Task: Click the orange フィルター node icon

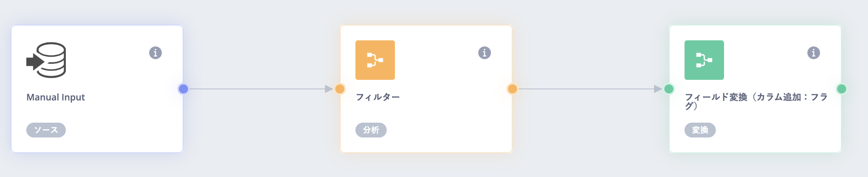Action: click(x=375, y=60)
